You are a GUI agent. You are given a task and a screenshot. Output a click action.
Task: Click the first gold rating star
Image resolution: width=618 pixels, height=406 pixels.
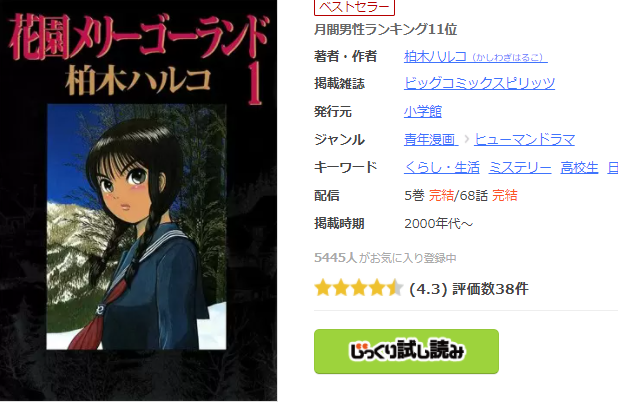coord(323,288)
